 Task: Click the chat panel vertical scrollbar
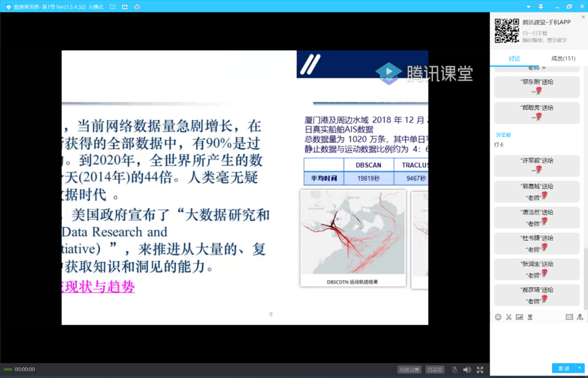tap(585, 272)
